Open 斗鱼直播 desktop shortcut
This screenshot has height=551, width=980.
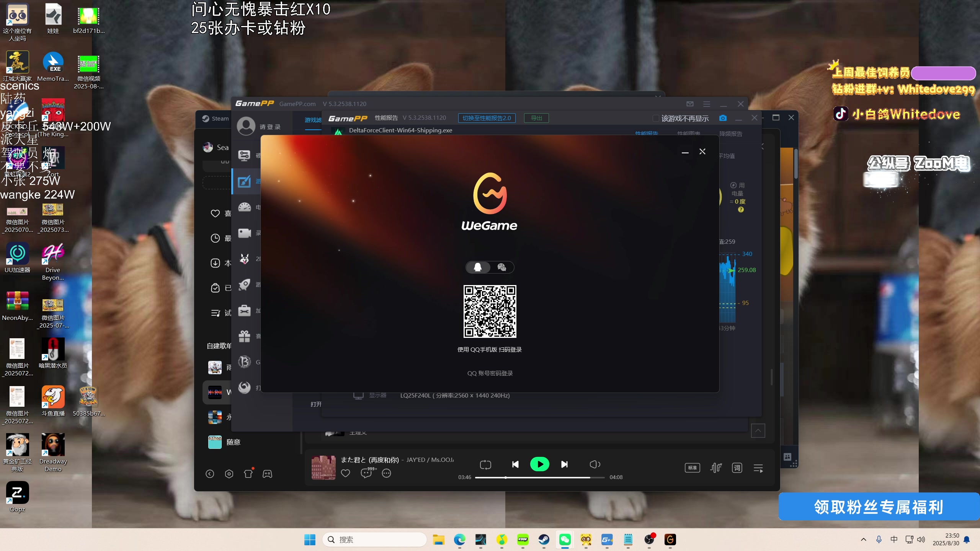(x=53, y=401)
